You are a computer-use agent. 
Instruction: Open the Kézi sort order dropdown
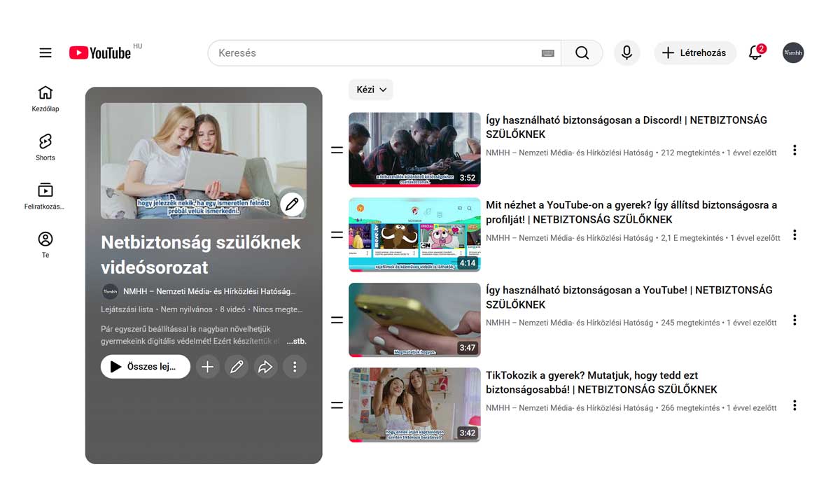(370, 90)
